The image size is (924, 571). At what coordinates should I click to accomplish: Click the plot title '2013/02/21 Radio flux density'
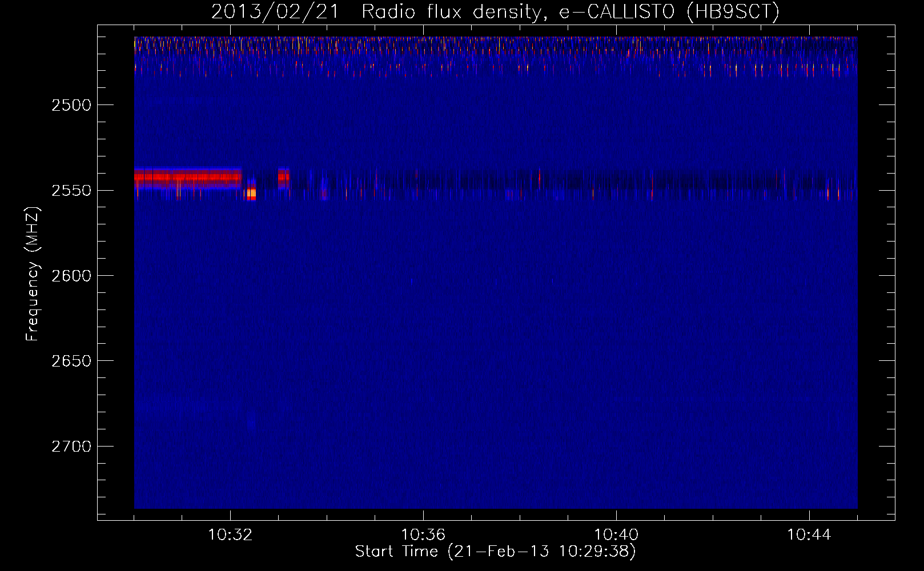pyautogui.click(x=376, y=12)
